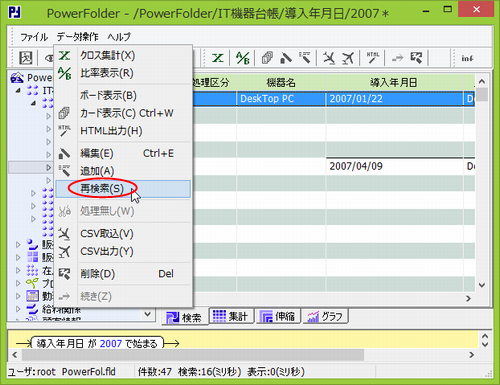Image resolution: width=500 pixels, height=385 pixels.
Task: Click the condition panel down arrow
Action: click(x=485, y=344)
